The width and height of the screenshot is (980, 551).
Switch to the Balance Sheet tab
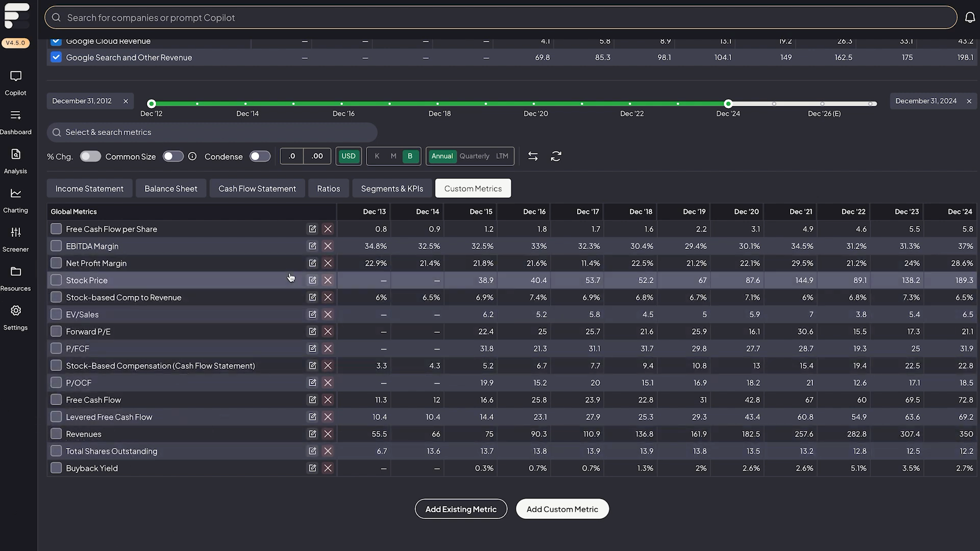[x=170, y=189]
